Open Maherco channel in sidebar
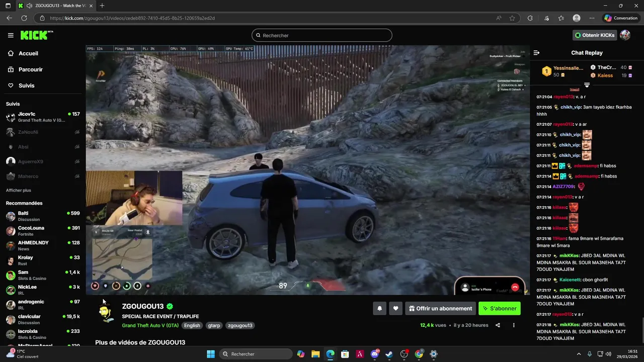The height and width of the screenshot is (362, 644). point(43,176)
